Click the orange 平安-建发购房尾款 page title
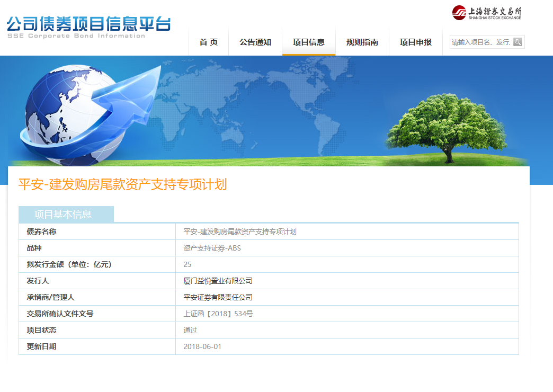553x392 pixels. (122, 184)
